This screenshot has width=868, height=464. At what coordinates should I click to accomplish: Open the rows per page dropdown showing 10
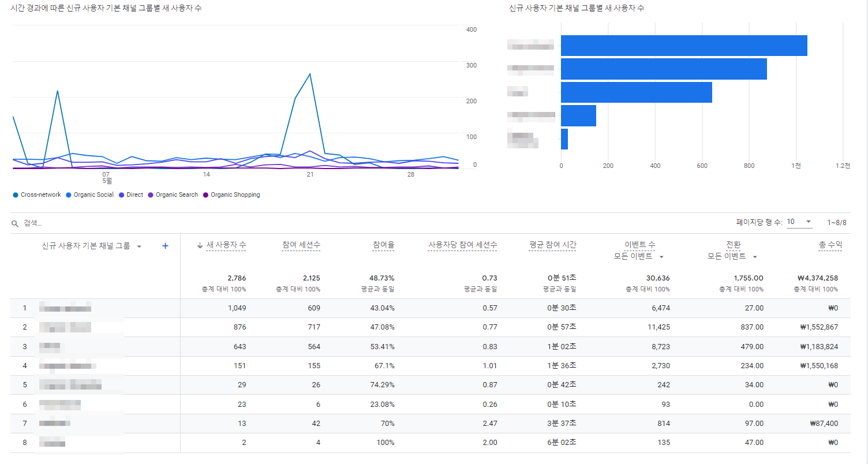click(799, 222)
